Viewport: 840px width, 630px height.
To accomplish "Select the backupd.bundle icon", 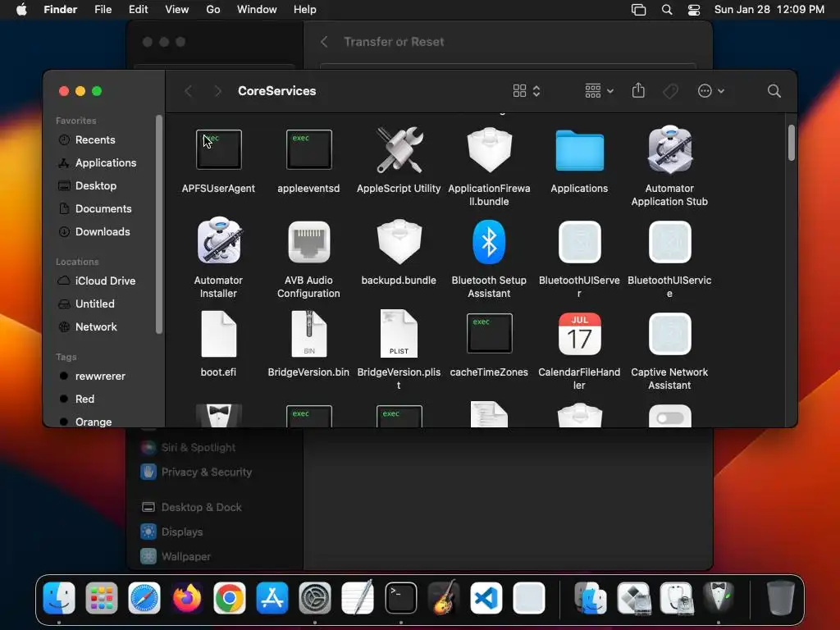I will [399, 241].
